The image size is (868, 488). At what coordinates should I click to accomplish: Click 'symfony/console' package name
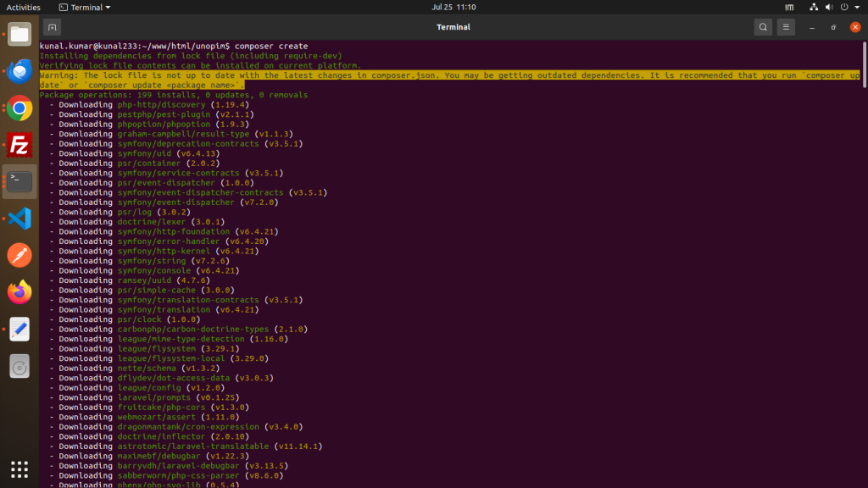coord(154,270)
